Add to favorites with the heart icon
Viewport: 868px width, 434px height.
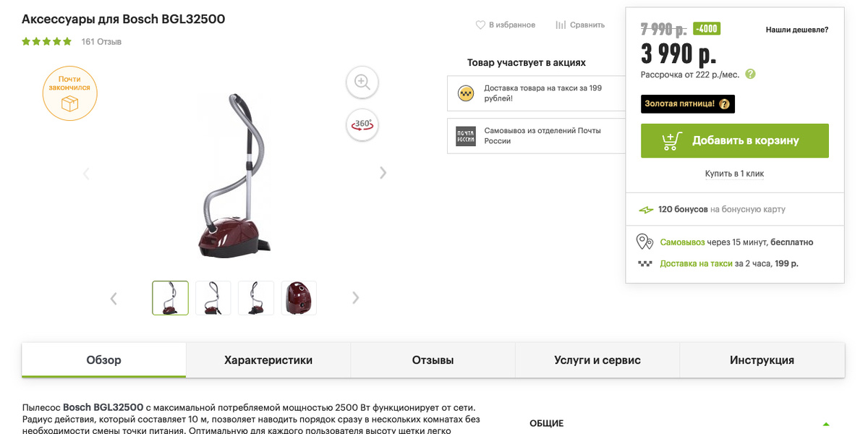(x=480, y=25)
